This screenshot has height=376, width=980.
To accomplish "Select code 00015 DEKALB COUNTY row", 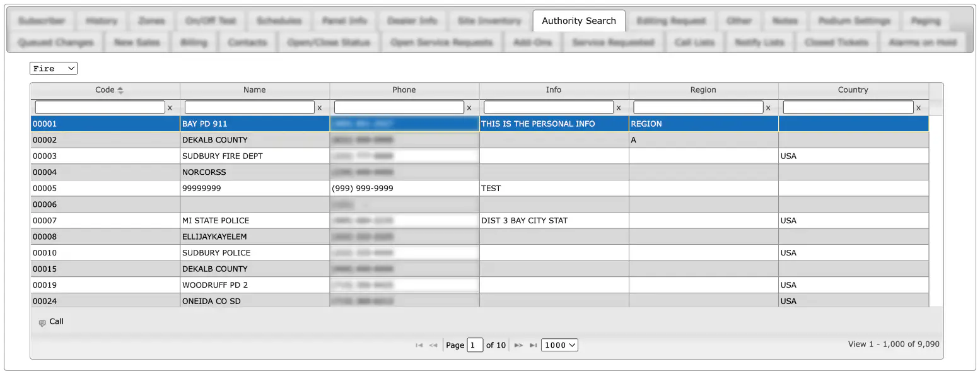I will coord(480,269).
